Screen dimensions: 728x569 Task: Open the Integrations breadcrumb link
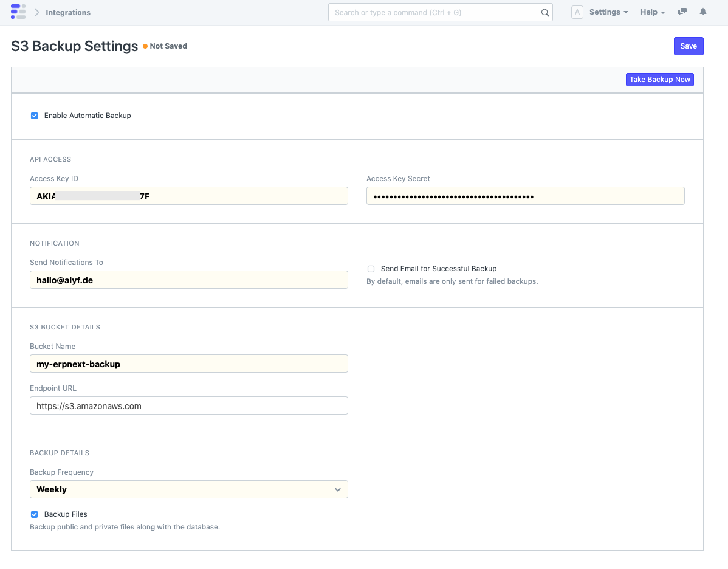(67, 12)
